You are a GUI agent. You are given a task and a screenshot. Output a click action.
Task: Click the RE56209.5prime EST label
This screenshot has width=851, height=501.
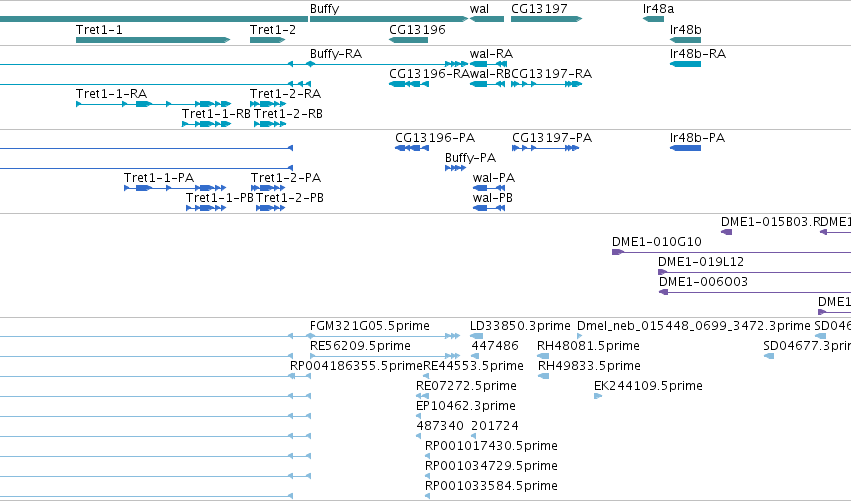[x=360, y=346]
